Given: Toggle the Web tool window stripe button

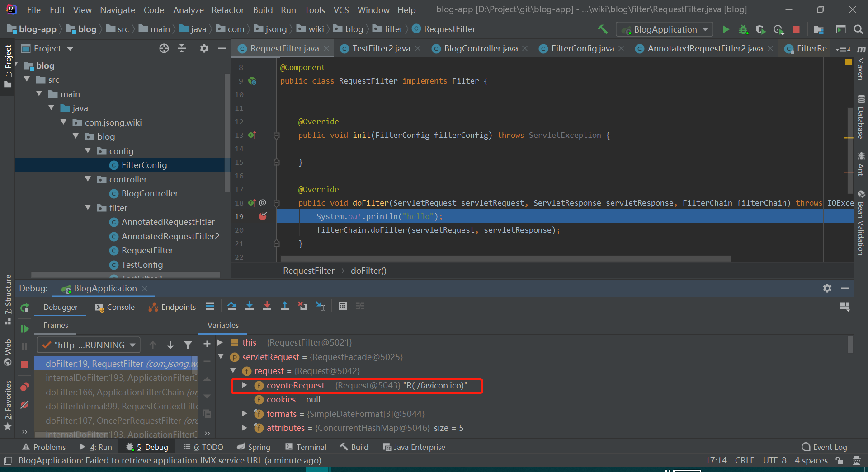Looking at the screenshot, I should [8, 353].
